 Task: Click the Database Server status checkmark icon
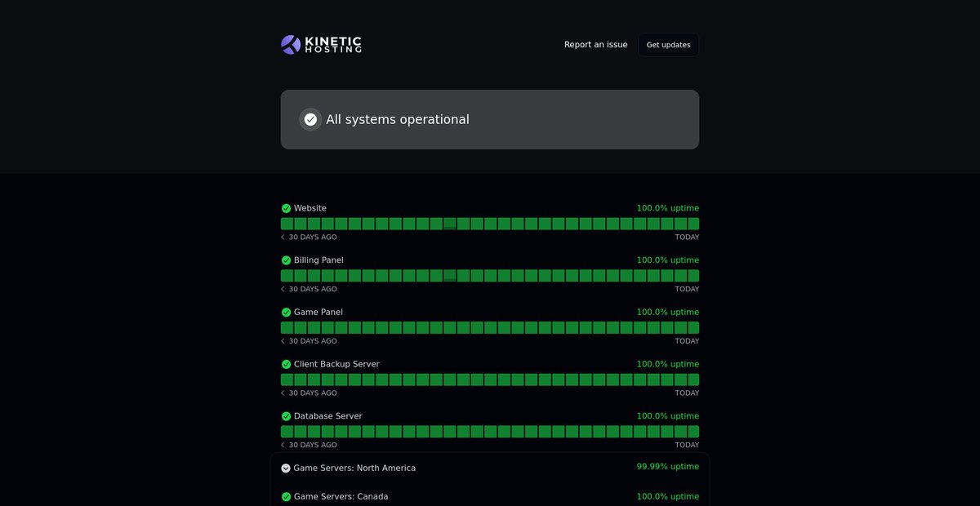tap(286, 416)
